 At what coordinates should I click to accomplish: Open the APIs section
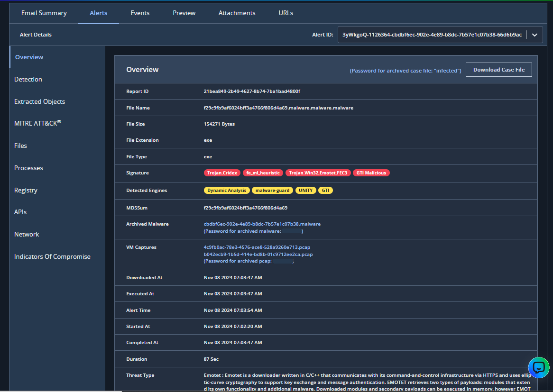click(20, 212)
